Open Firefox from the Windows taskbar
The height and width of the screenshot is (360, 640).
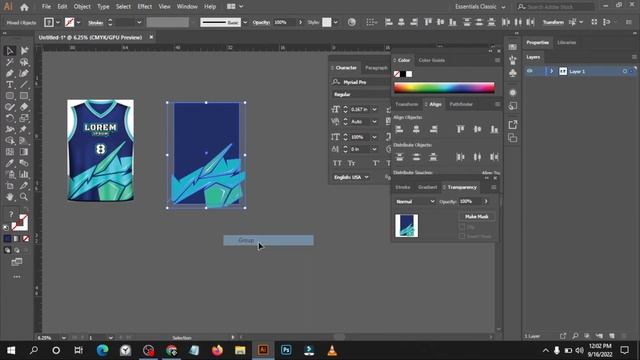217,350
